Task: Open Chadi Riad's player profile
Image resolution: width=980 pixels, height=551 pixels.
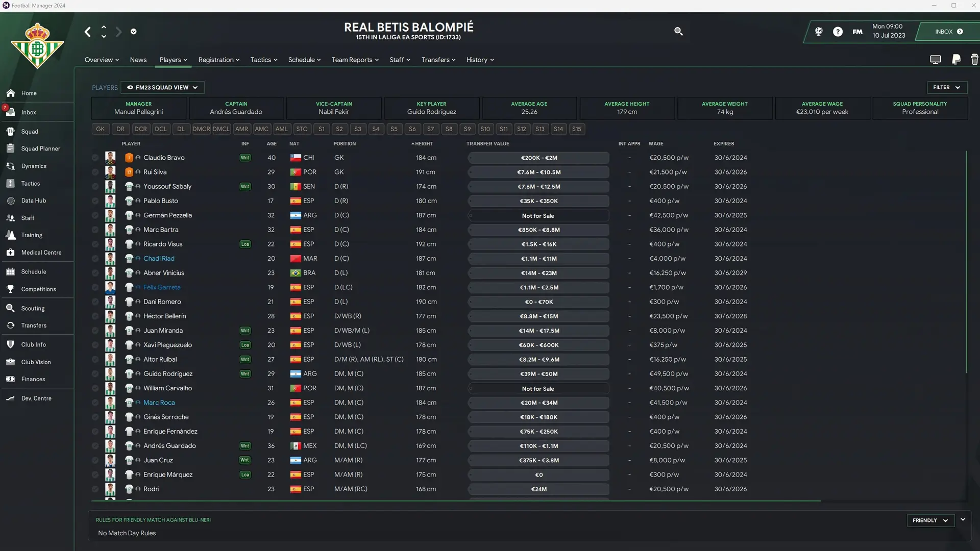Action: [x=159, y=259]
